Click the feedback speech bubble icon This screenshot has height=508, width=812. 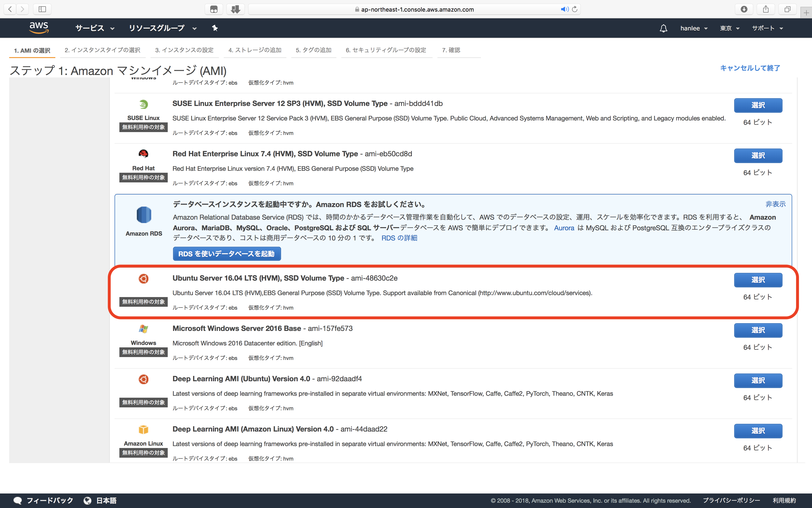(x=17, y=501)
